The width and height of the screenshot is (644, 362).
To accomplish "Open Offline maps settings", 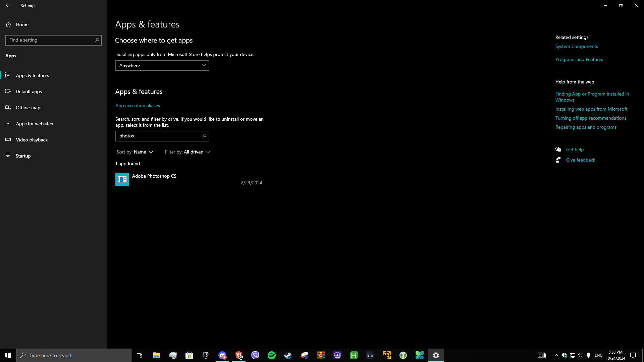I will tap(29, 107).
